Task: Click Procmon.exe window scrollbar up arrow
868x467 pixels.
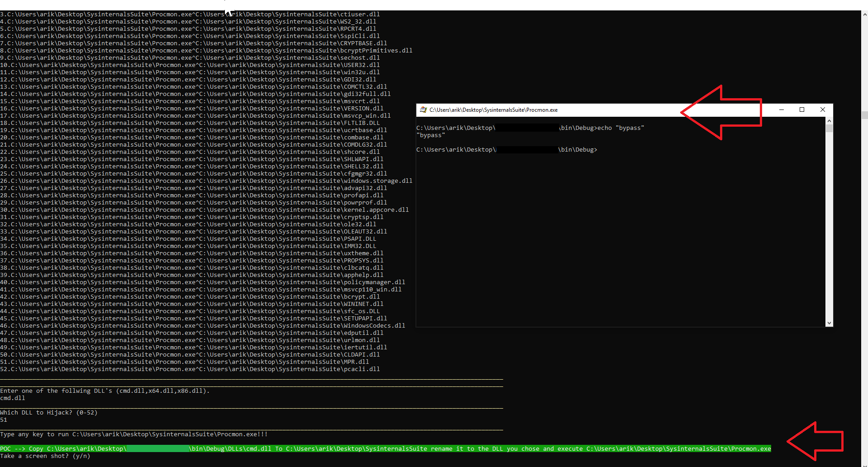Action: (829, 121)
